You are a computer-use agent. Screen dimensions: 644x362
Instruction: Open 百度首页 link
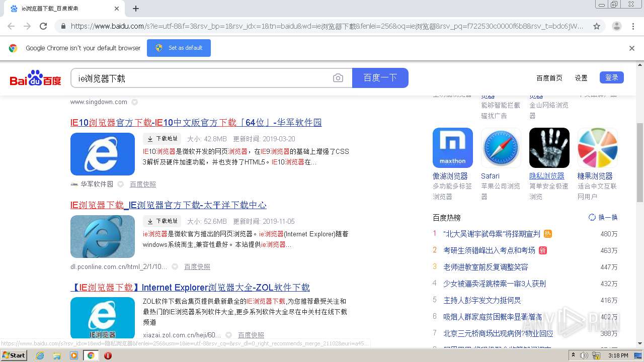[549, 78]
